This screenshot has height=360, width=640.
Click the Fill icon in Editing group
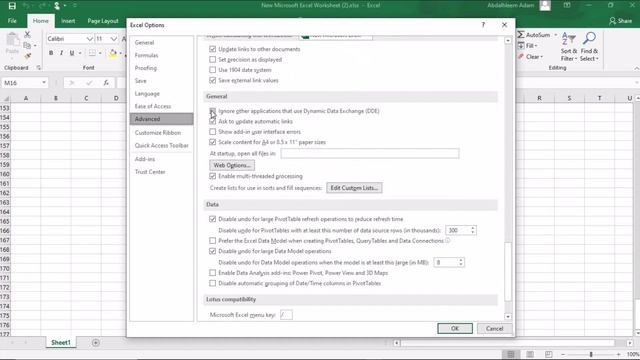click(521, 45)
